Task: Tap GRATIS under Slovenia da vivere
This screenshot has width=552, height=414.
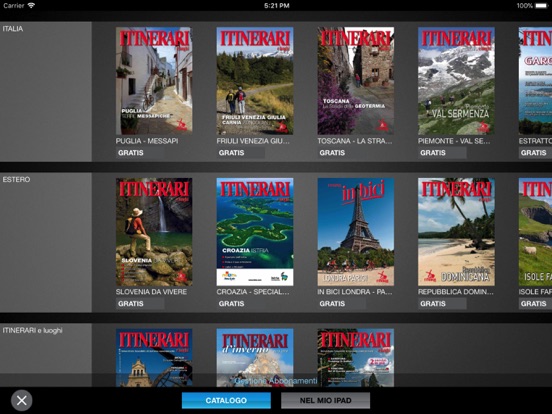Action: (x=140, y=303)
